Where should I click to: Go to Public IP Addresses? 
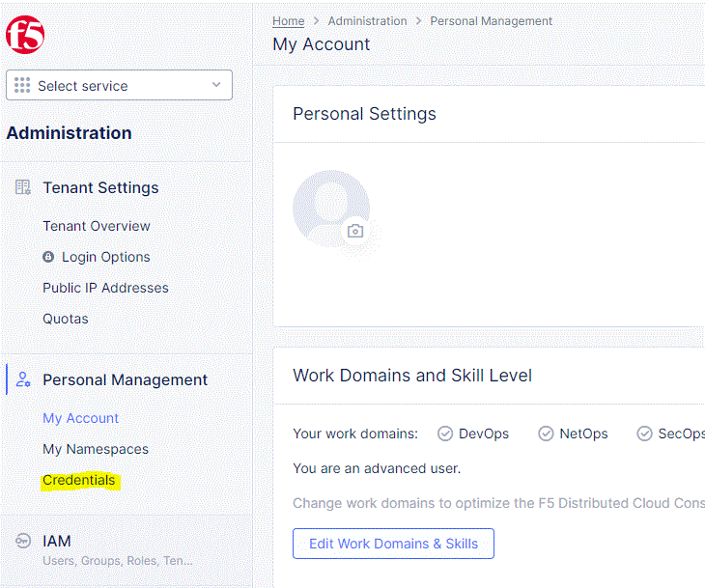coord(105,288)
